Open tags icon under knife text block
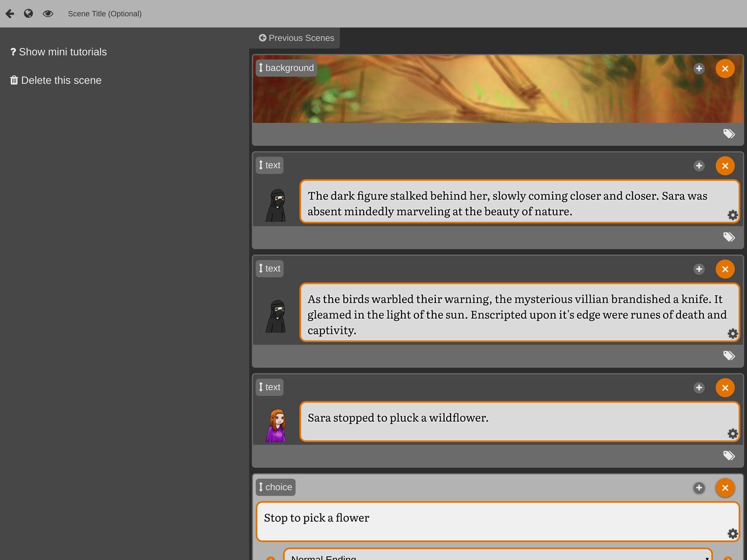 [729, 355]
